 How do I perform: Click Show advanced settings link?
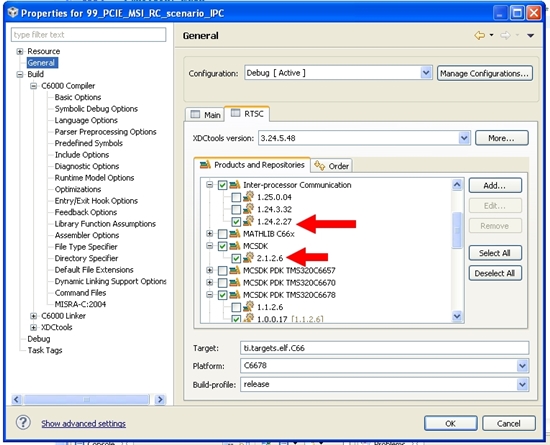[x=83, y=424]
